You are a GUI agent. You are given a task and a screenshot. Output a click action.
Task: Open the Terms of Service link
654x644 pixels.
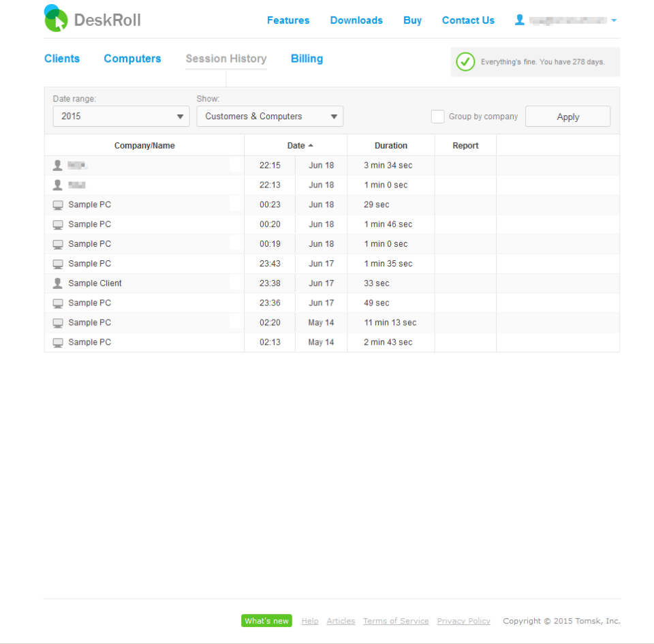[x=396, y=621]
